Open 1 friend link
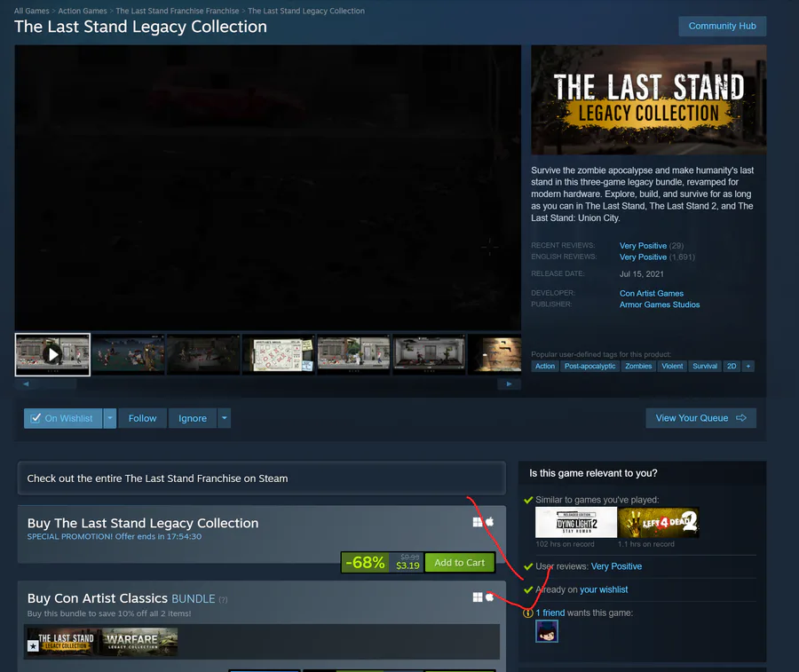This screenshot has width=799, height=672. pos(550,613)
